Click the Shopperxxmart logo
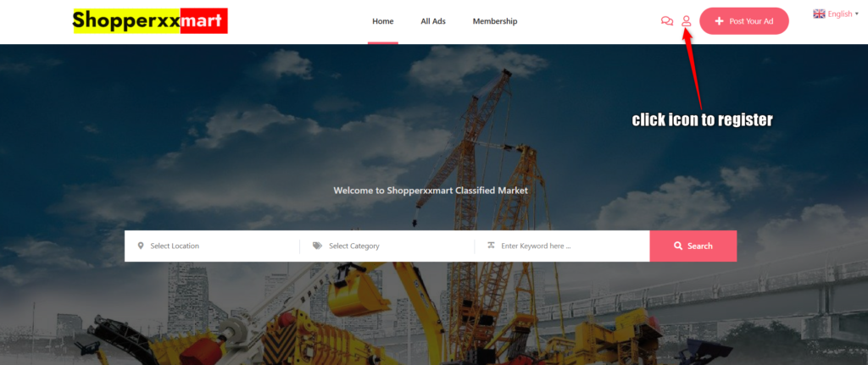Viewport: 868px width, 365px height. pyautogui.click(x=151, y=21)
